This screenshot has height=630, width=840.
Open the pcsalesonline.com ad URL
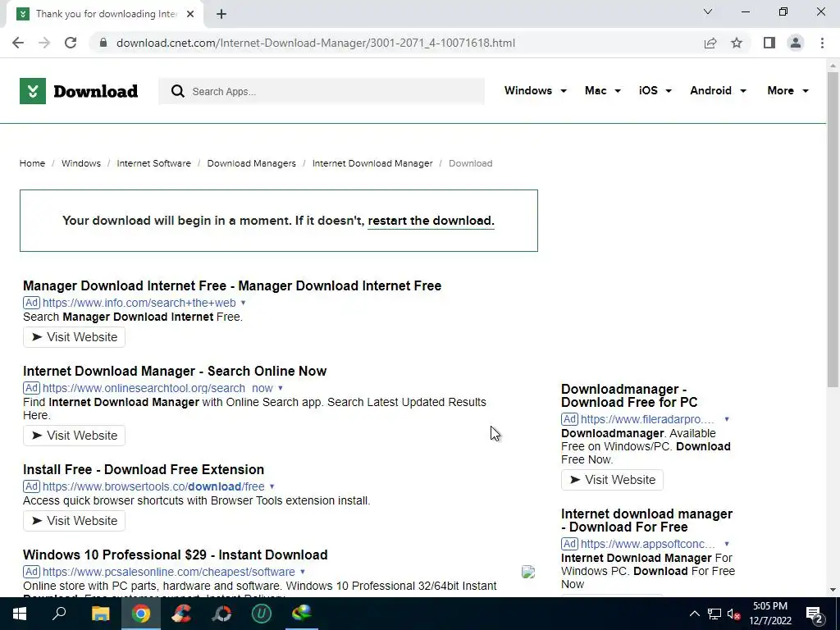[169, 572]
